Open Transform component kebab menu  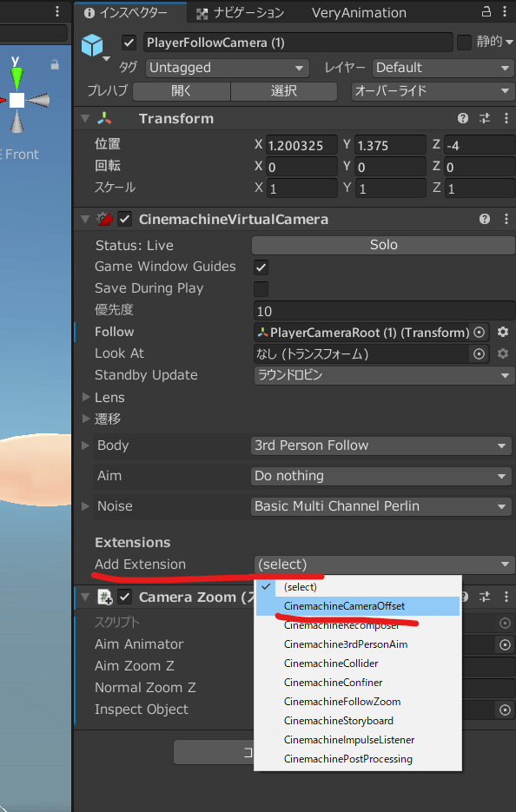[506, 119]
